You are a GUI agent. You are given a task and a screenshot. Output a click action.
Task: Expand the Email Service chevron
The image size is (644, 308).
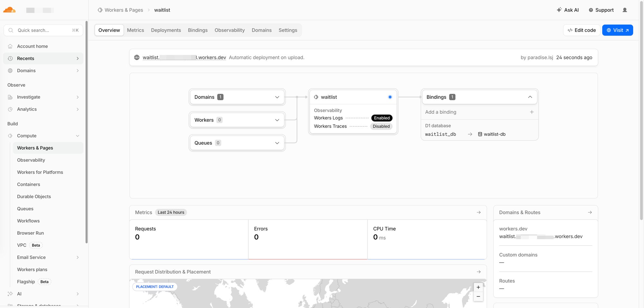[x=78, y=257]
